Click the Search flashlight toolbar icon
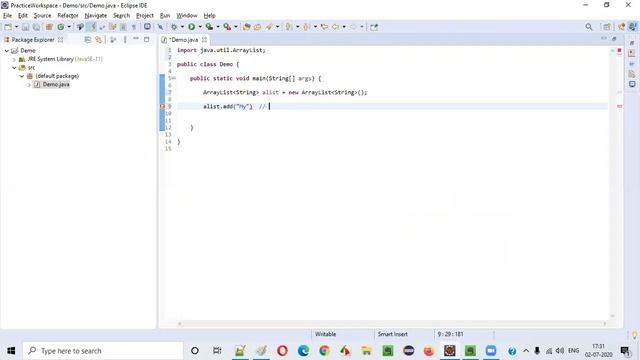 tap(269, 27)
